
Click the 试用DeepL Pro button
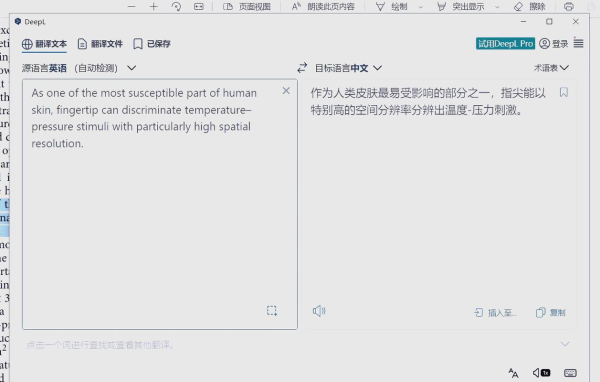tap(505, 44)
